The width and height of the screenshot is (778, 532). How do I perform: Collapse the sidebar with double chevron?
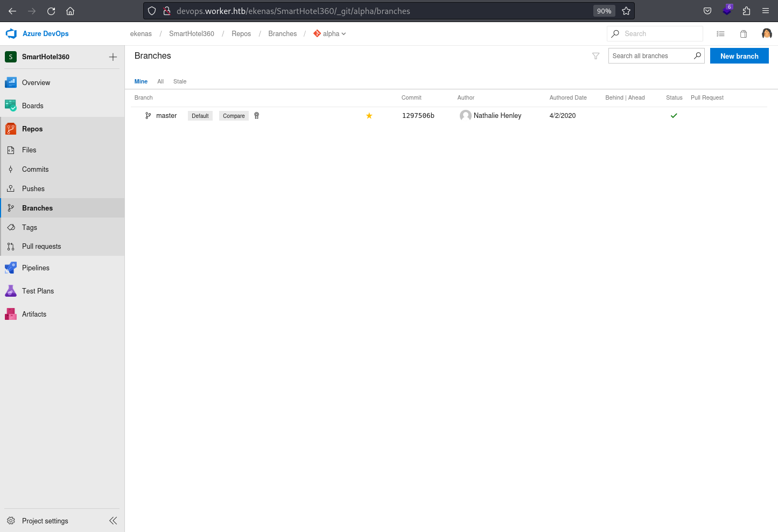pos(113,521)
